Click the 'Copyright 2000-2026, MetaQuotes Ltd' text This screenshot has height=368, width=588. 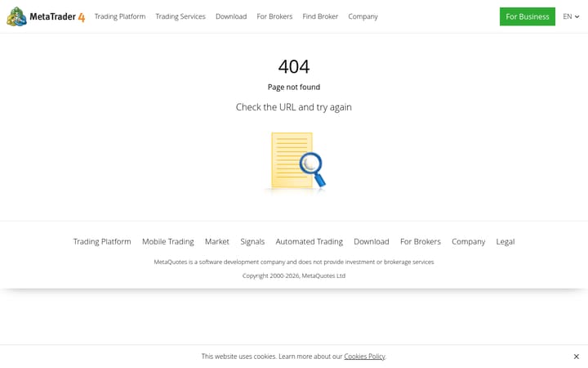tap(294, 276)
